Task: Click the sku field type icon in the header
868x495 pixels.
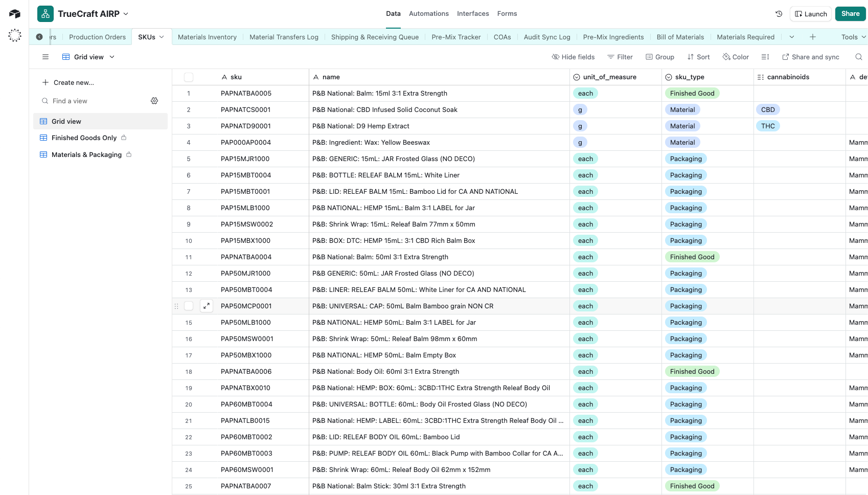Action: 224,77
